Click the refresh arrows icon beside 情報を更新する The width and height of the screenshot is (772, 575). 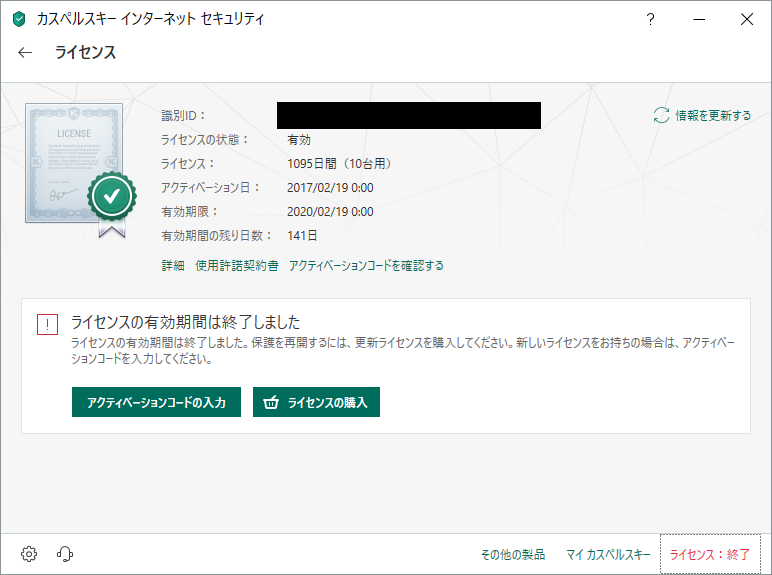pyautogui.click(x=661, y=115)
